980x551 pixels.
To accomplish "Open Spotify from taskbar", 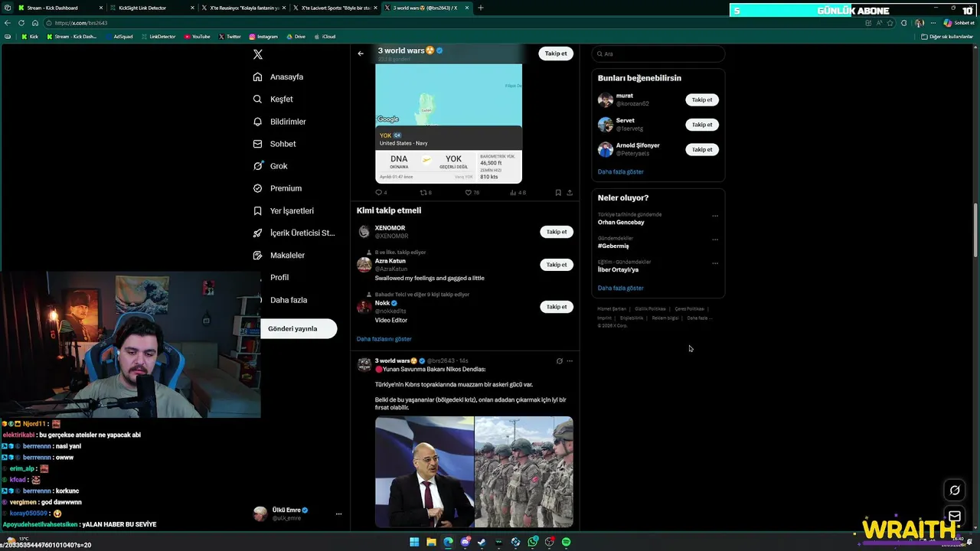I will coord(566,542).
